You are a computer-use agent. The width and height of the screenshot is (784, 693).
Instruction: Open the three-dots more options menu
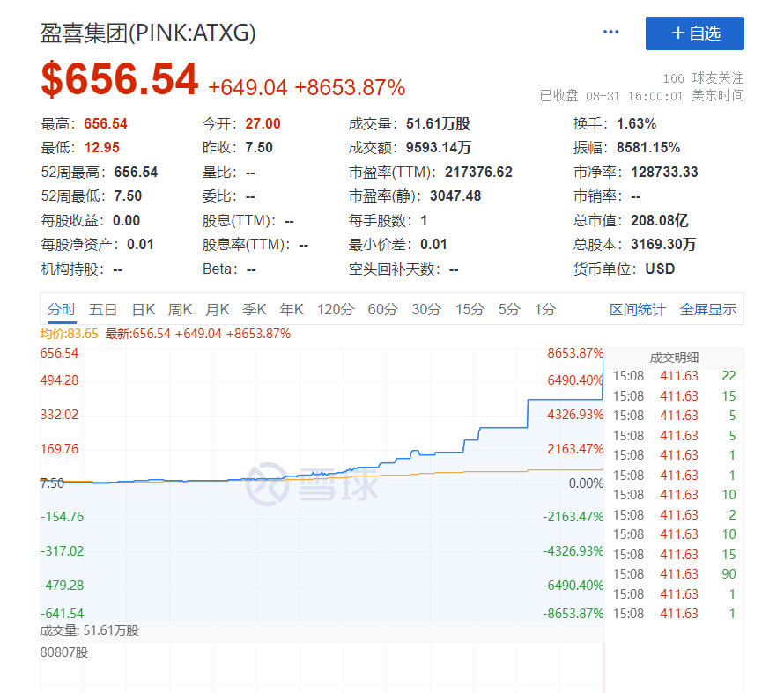click(610, 32)
